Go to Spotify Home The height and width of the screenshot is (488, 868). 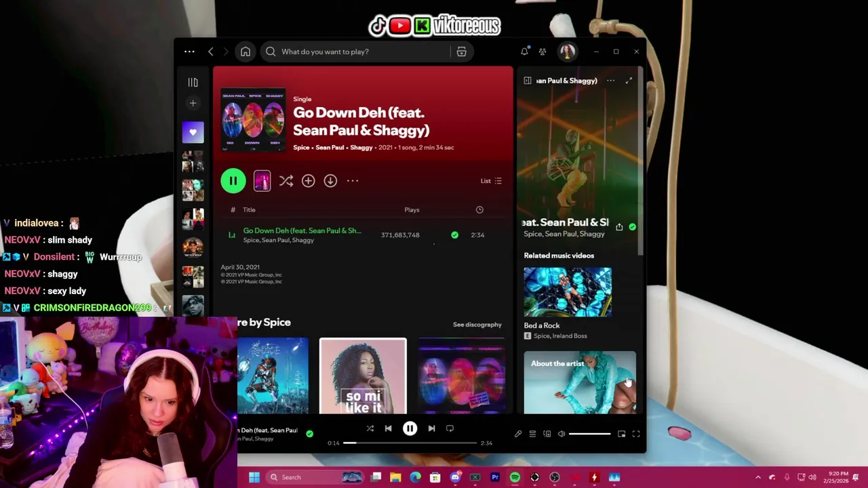click(x=245, y=52)
